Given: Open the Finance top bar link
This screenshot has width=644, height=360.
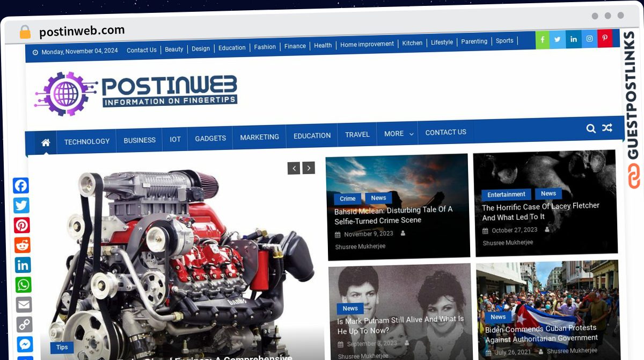Looking at the screenshot, I should pyautogui.click(x=295, y=46).
